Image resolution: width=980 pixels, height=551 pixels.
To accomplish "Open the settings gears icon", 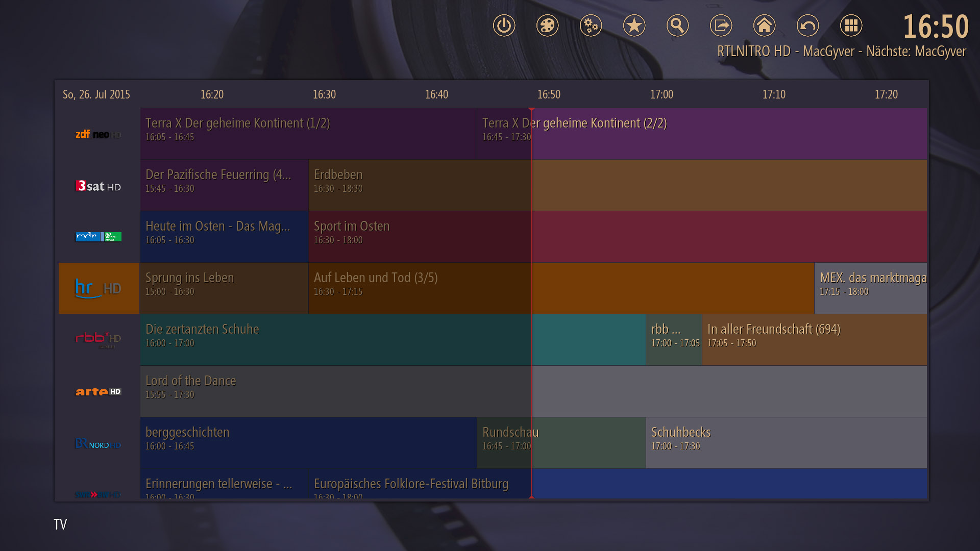I will (591, 26).
